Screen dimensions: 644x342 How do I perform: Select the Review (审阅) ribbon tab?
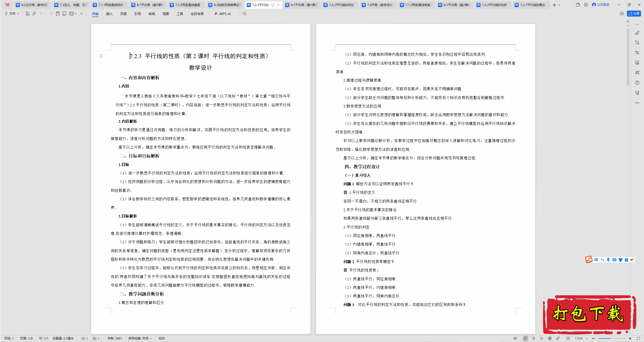[x=152, y=14]
